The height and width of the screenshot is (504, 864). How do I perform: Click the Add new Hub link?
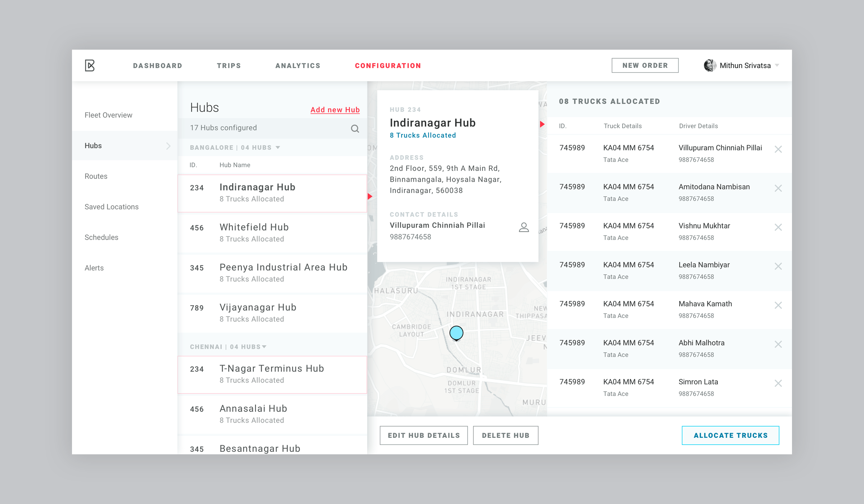[x=335, y=109]
